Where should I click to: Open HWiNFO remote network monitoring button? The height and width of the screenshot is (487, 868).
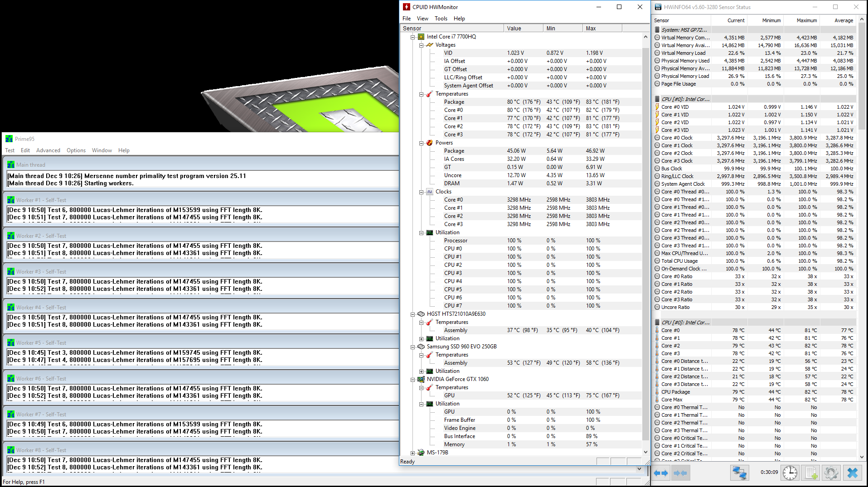click(x=740, y=473)
